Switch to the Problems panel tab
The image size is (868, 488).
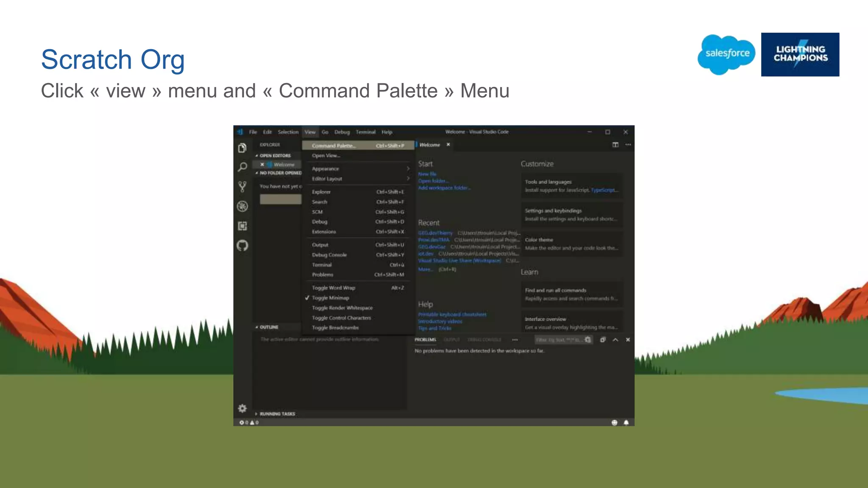coord(425,340)
